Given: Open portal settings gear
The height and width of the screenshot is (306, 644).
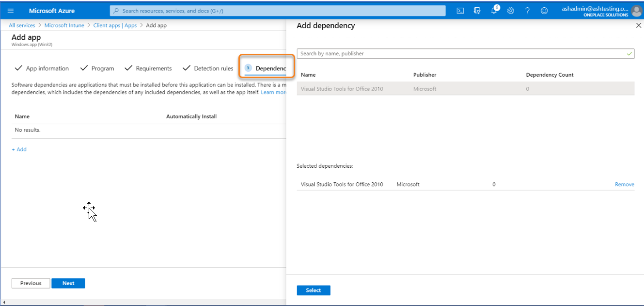Looking at the screenshot, I should coord(511,11).
